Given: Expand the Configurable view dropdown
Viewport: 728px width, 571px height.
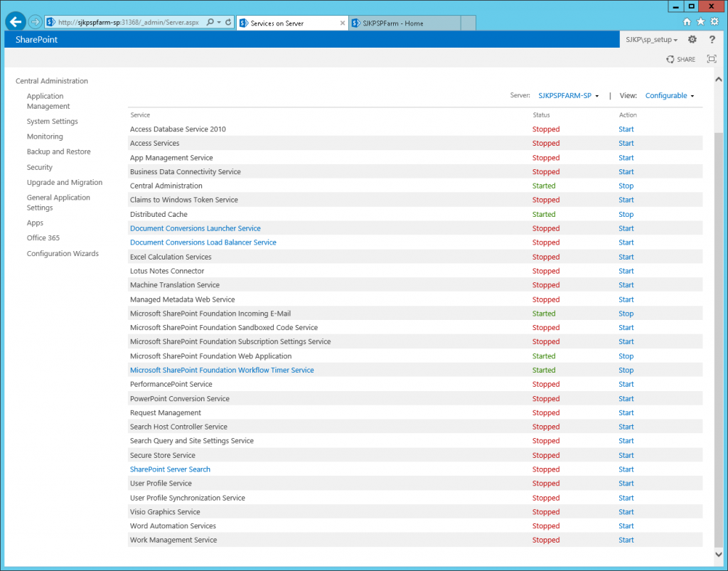Looking at the screenshot, I should [669, 95].
